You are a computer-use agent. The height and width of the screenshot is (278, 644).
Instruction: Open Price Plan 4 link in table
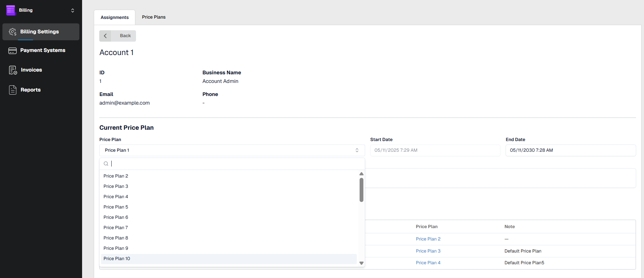click(428, 263)
